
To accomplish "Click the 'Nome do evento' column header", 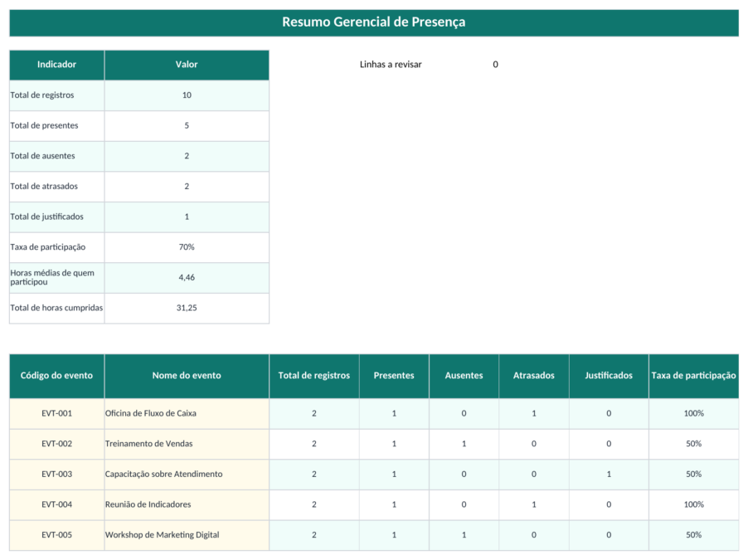I will [x=187, y=376].
